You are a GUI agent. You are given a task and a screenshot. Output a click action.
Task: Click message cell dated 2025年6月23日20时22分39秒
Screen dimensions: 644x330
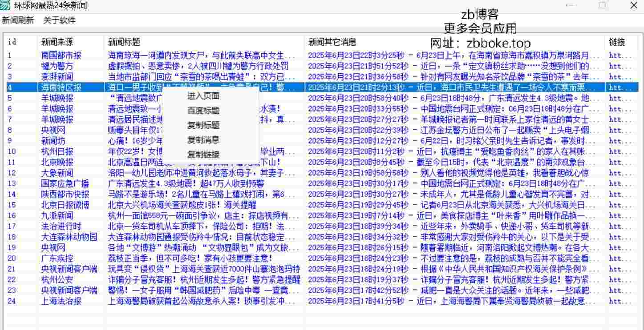pos(453,130)
